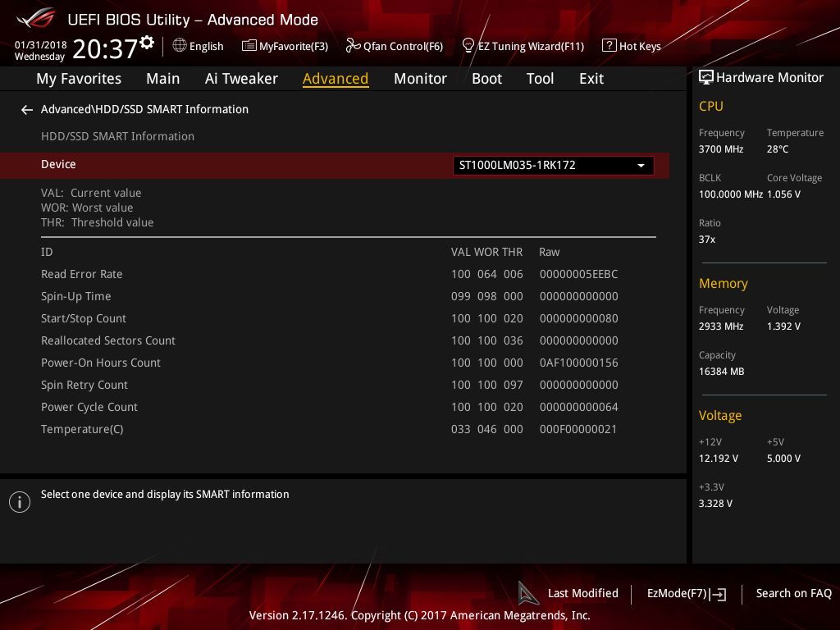
Task: Select the English language globe icon
Action: click(x=180, y=46)
